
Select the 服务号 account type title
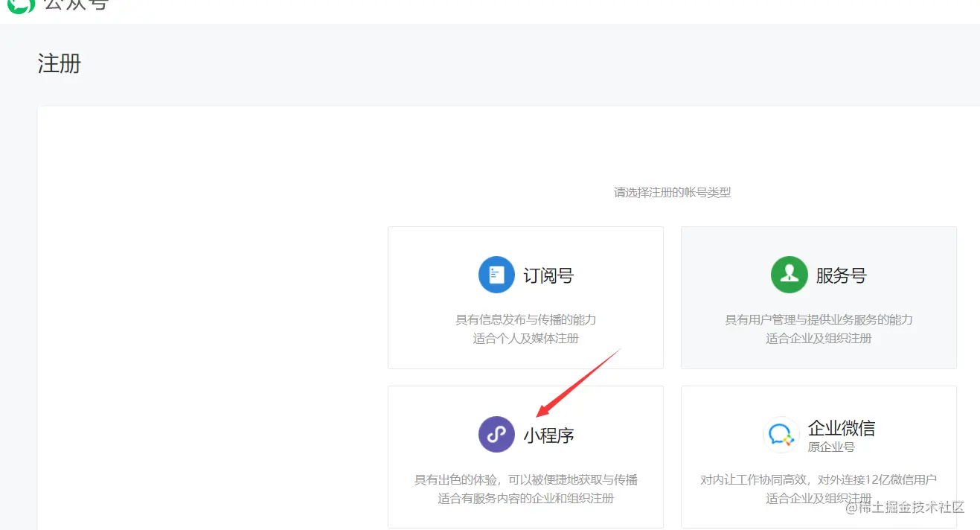pyautogui.click(x=842, y=275)
